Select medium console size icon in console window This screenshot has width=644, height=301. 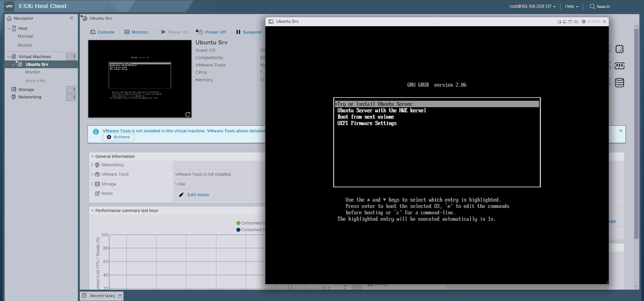tap(565, 21)
